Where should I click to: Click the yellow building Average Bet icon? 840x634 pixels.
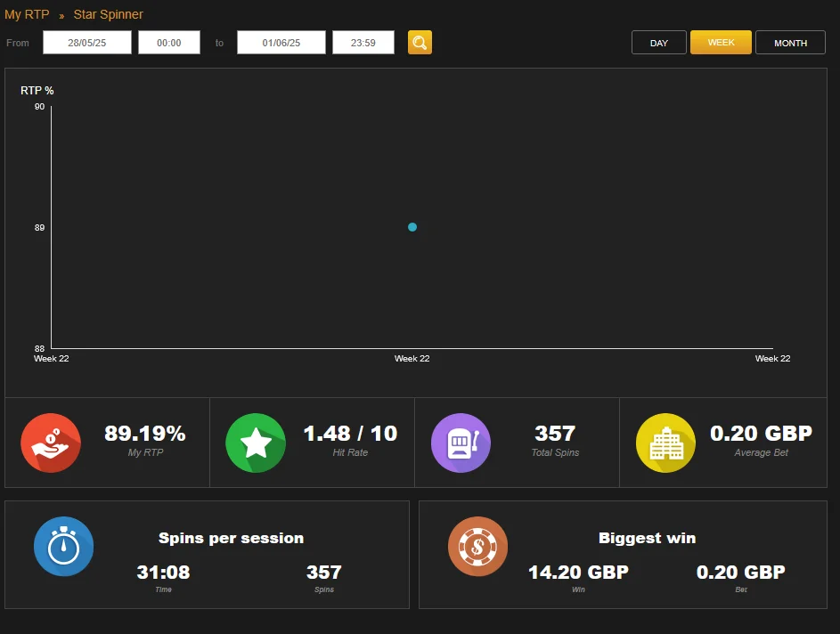(x=665, y=443)
